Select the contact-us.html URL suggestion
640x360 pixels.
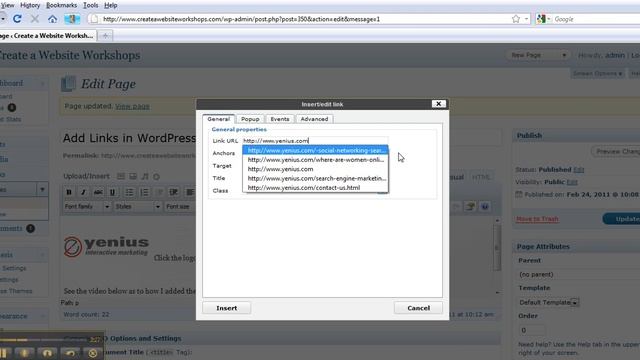(315, 188)
